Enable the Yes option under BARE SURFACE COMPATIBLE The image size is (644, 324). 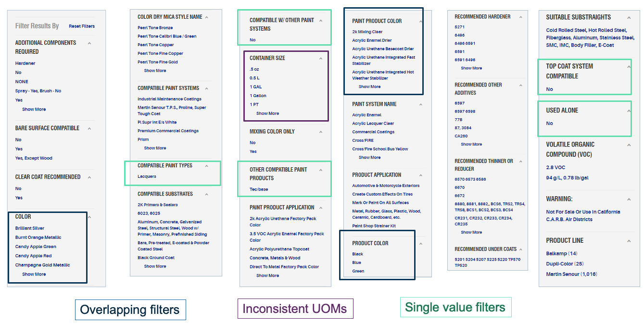coord(18,149)
